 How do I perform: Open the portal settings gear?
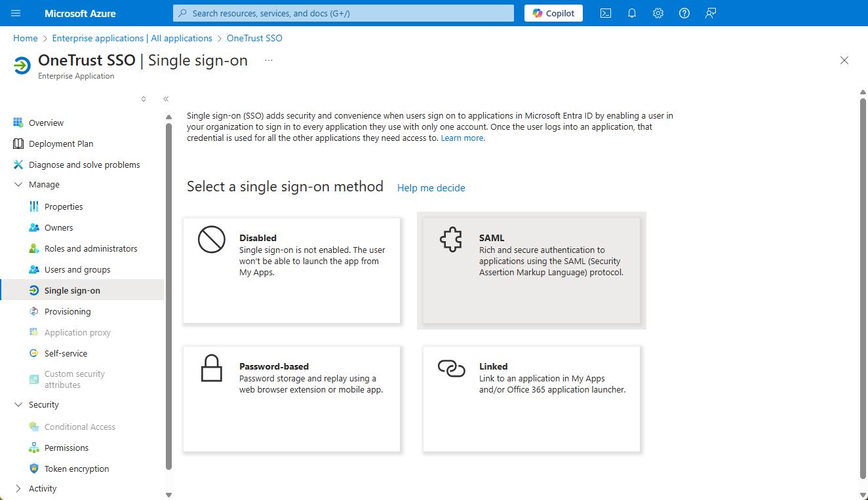click(658, 13)
